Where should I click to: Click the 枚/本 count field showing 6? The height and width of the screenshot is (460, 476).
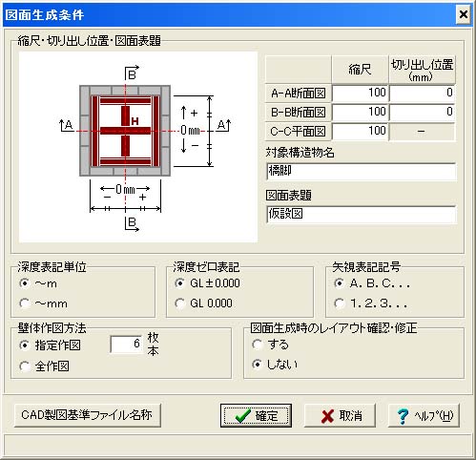coord(126,345)
